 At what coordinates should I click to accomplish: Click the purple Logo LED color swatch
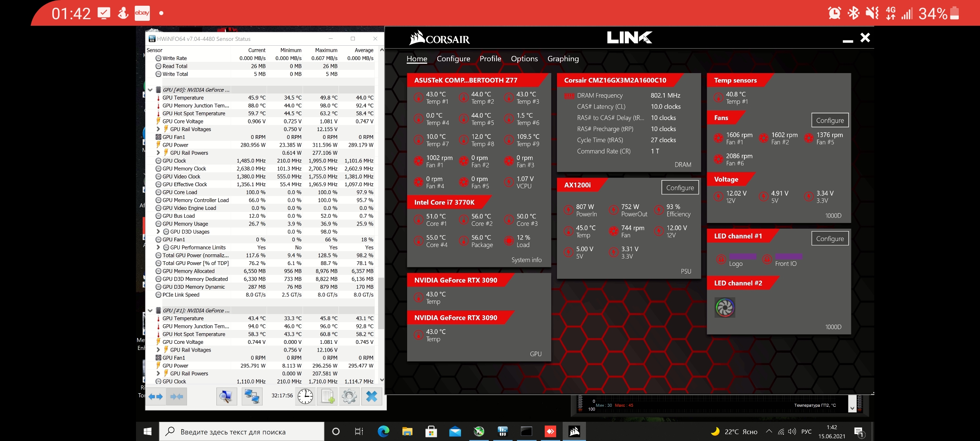(742, 256)
